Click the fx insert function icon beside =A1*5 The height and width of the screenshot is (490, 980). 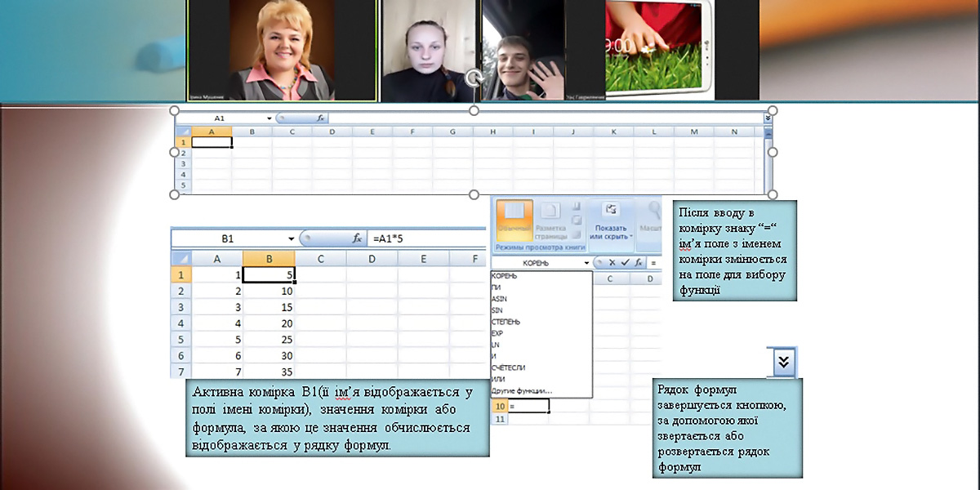357,238
